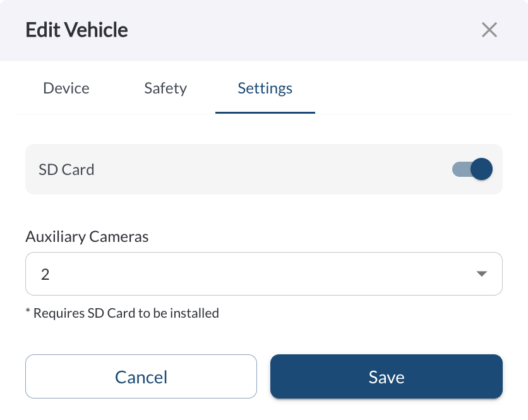The height and width of the screenshot is (420, 528).
Task: Switch to the Safety tab
Action: click(165, 88)
